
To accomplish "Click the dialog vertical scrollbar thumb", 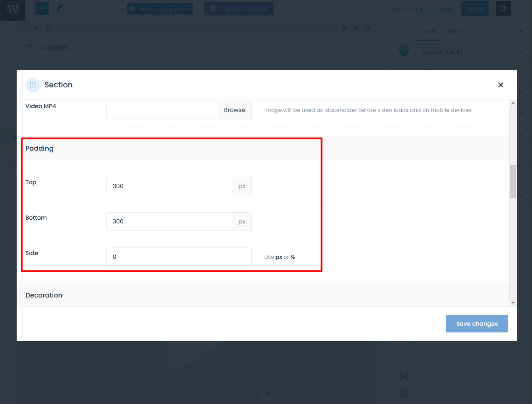I will pos(513,181).
